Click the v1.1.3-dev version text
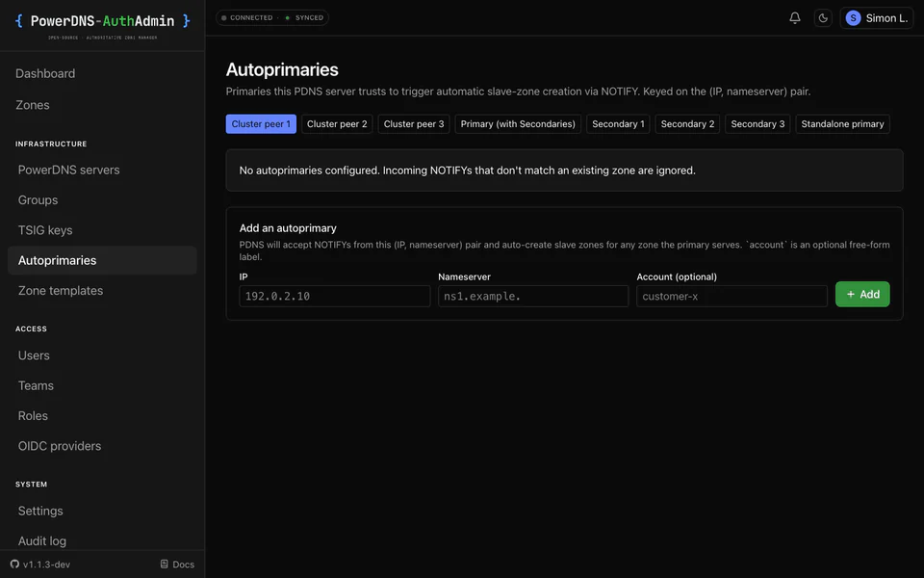 point(46,565)
